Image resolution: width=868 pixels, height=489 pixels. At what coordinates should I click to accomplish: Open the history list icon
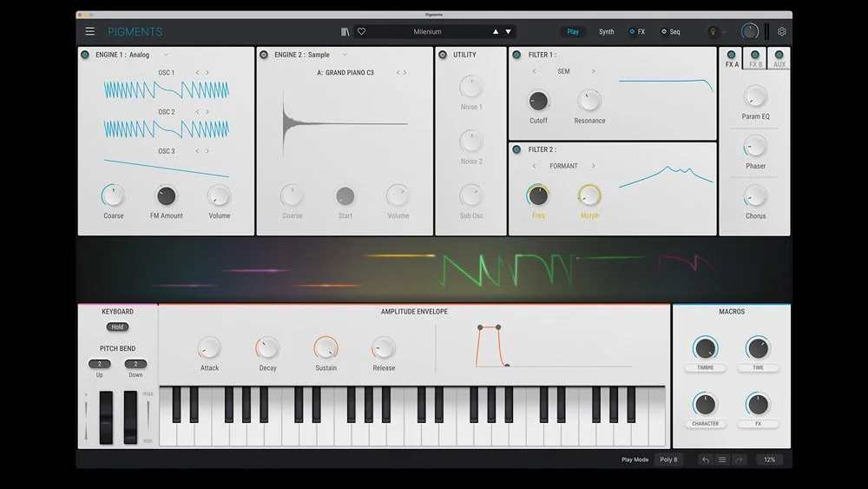coord(722,459)
